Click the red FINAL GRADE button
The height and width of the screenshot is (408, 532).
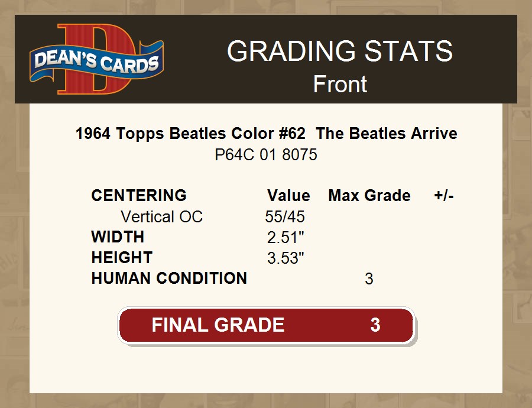[266, 325]
